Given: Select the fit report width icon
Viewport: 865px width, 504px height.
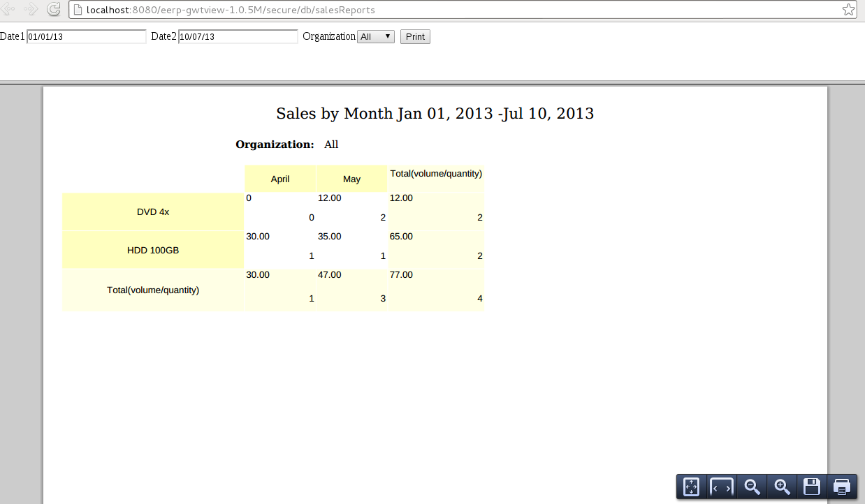Looking at the screenshot, I should pos(721,487).
